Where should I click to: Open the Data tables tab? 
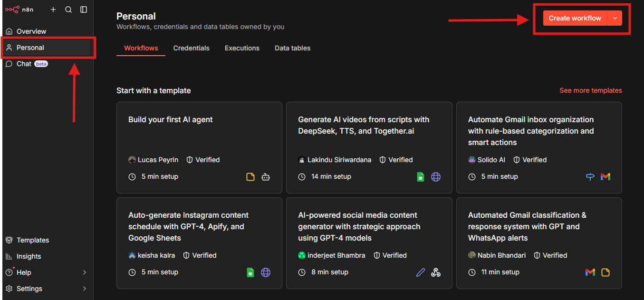click(x=292, y=48)
